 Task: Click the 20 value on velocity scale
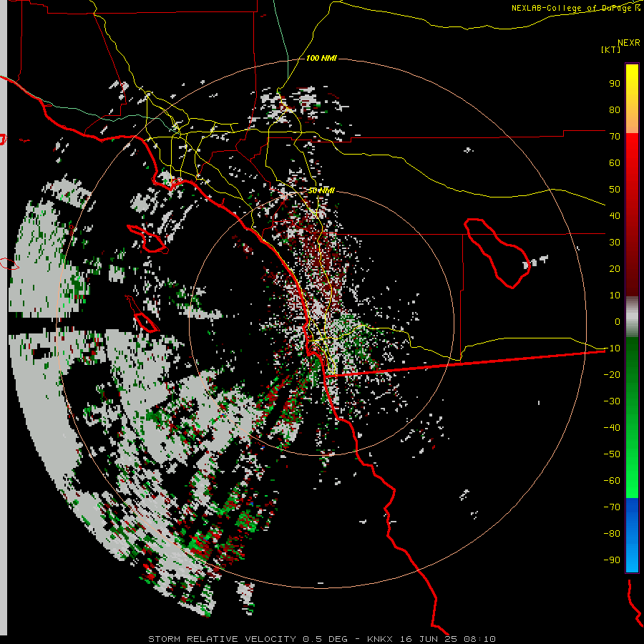click(x=615, y=268)
